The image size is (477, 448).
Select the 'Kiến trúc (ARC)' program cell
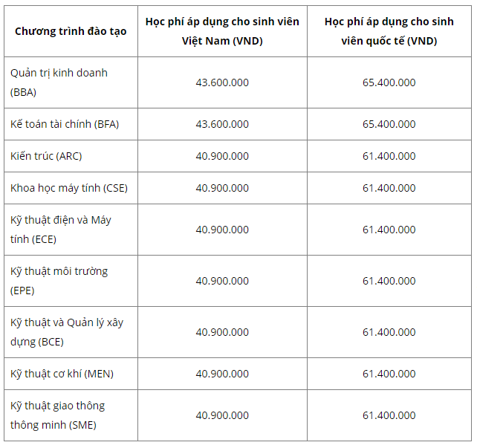coord(71,156)
